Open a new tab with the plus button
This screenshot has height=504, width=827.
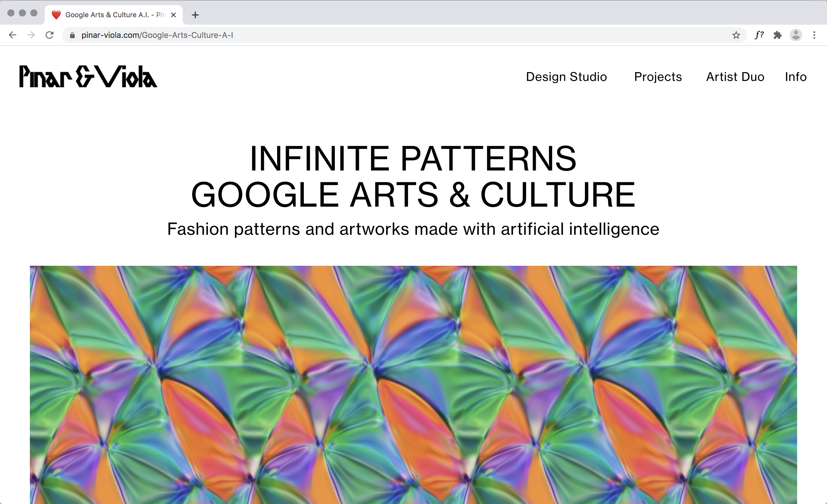[195, 15]
